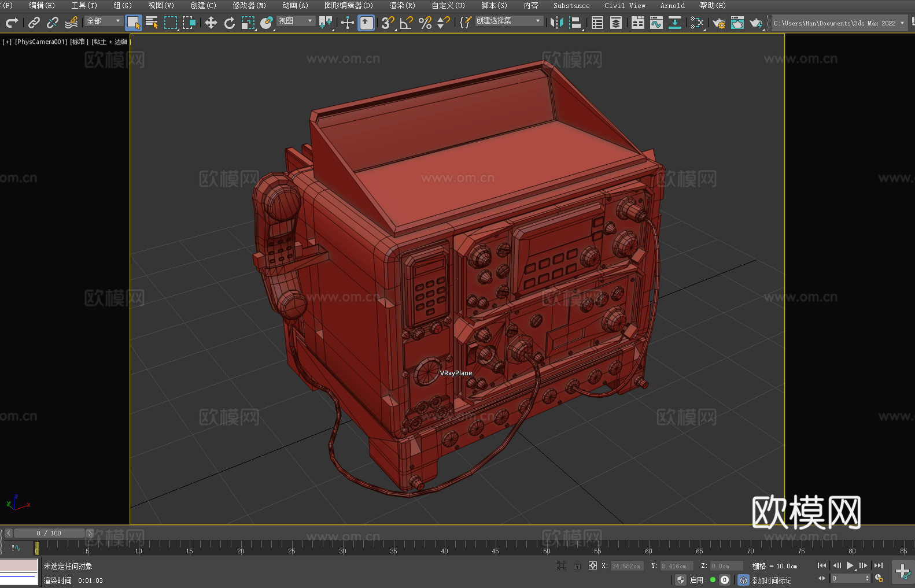The height and width of the screenshot is (588, 915).
Task: Toggle the selection lock padlock
Action: coord(577,565)
